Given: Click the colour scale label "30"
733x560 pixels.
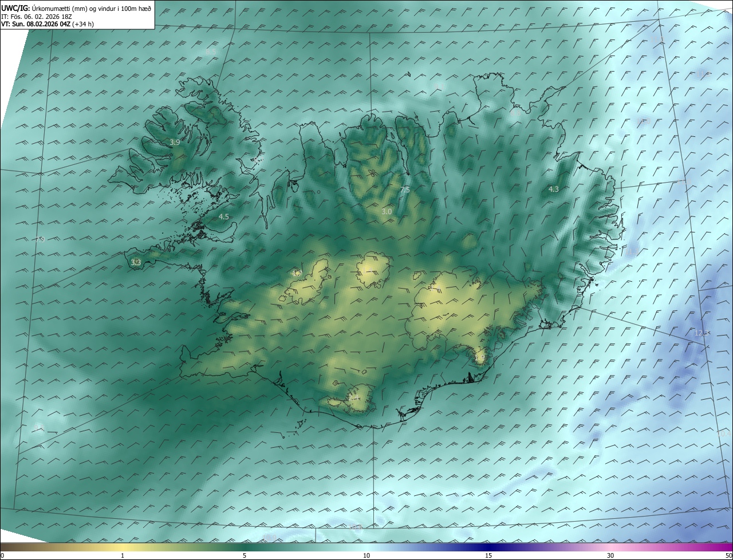Looking at the screenshot, I should pos(610,555).
